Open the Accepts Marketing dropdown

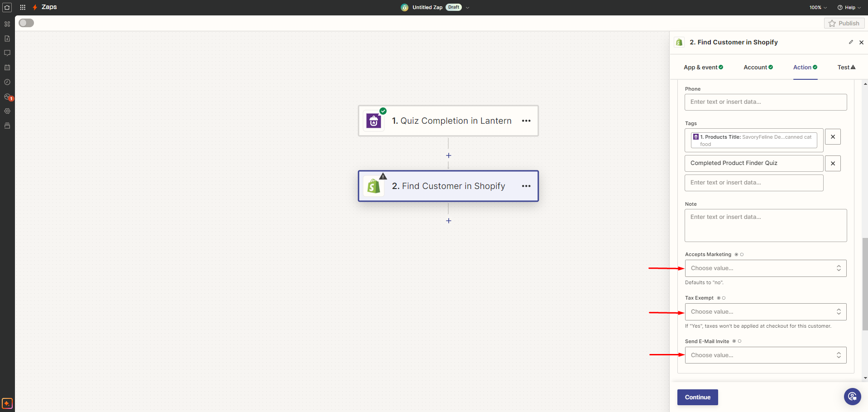point(766,268)
